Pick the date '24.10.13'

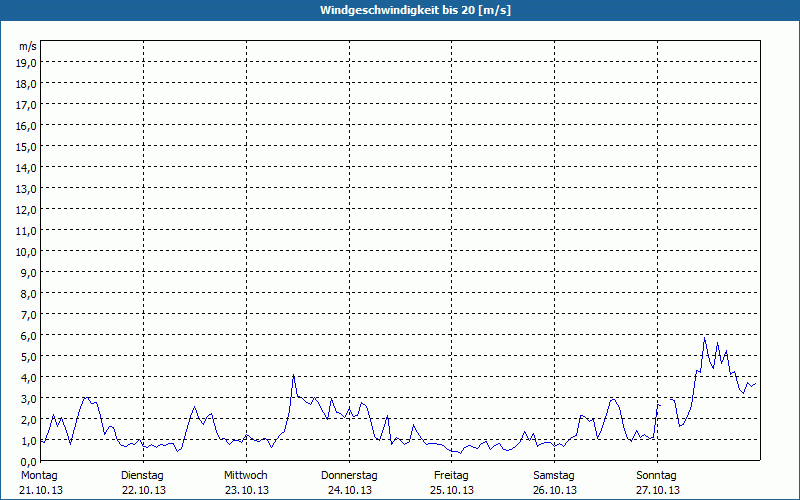350,490
